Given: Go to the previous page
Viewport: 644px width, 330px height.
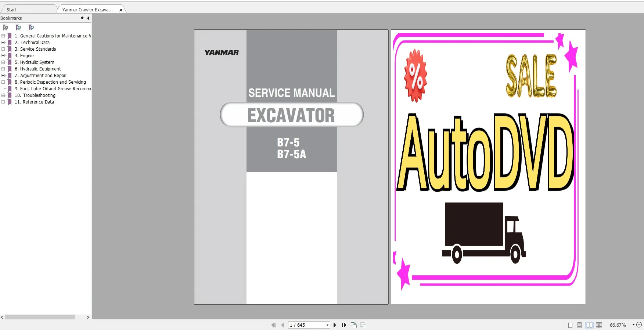Looking at the screenshot, I should pos(282,325).
